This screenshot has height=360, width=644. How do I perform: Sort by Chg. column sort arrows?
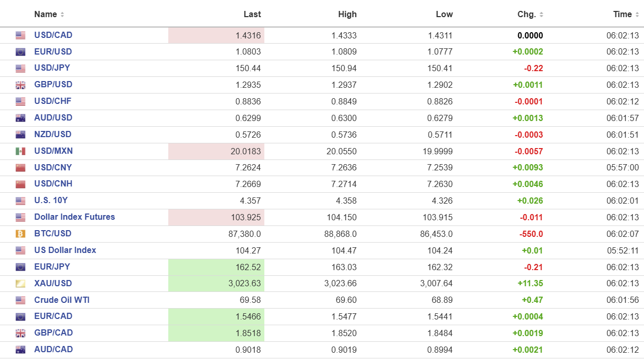click(x=541, y=15)
